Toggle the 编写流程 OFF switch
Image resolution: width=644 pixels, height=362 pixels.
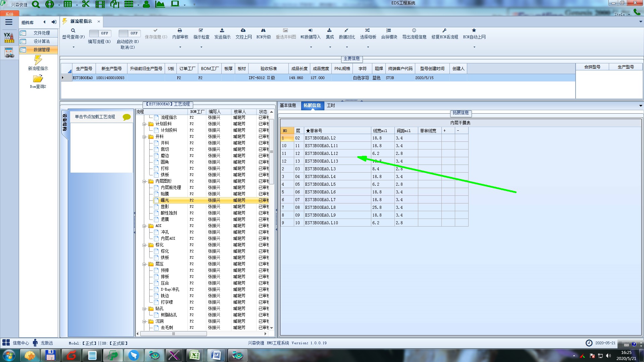pos(100,33)
